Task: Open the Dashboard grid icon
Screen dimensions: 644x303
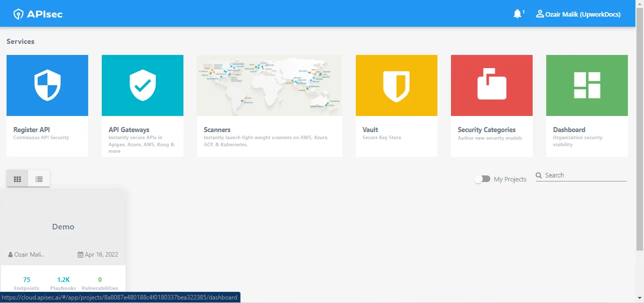Action: pyautogui.click(x=586, y=85)
